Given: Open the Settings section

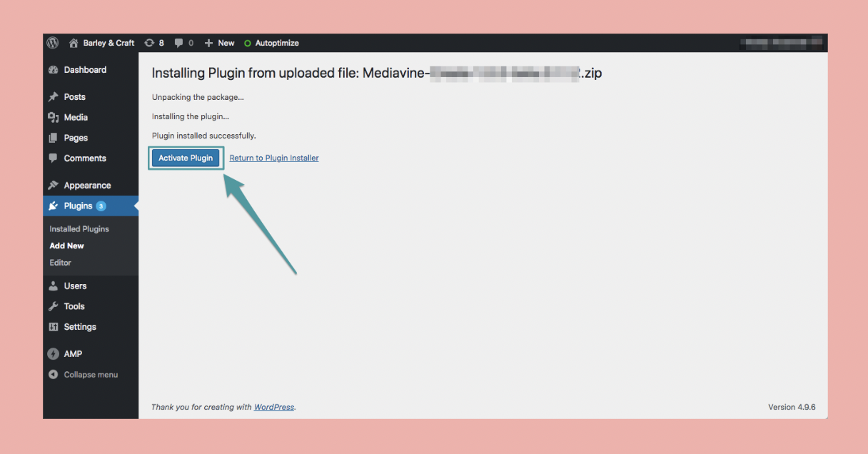Looking at the screenshot, I should pos(80,327).
